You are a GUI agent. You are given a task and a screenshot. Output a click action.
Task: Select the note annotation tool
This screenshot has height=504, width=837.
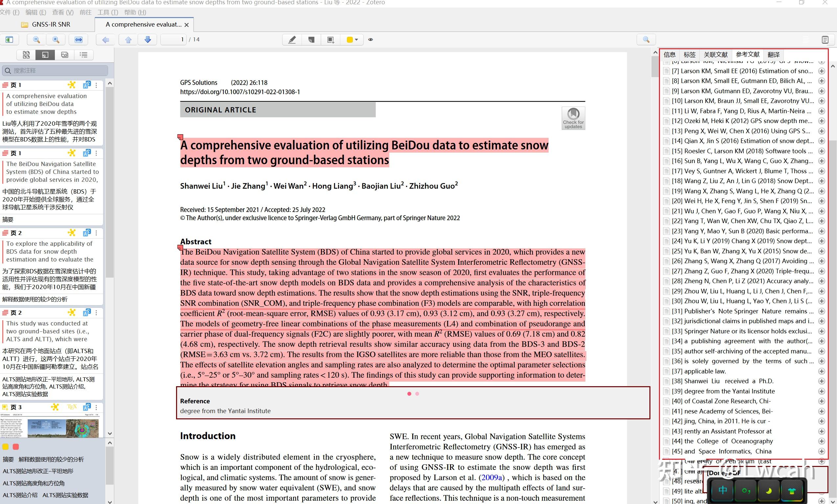tap(311, 40)
